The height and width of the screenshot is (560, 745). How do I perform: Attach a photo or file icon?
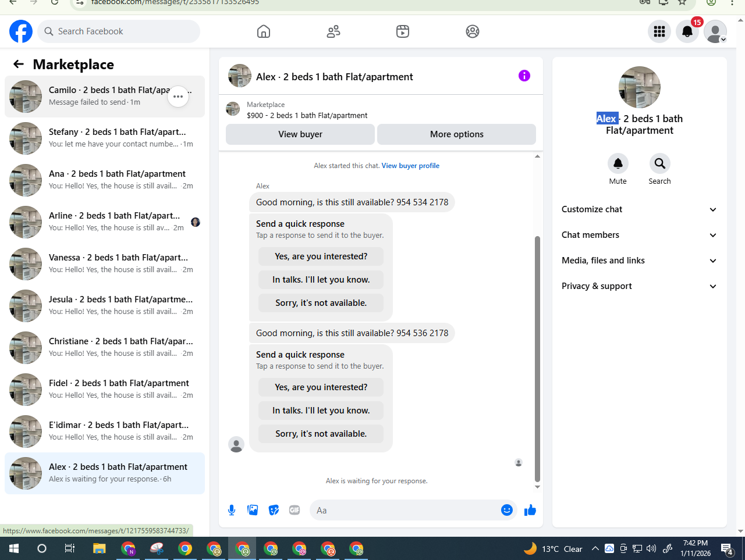tap(253, 510)
